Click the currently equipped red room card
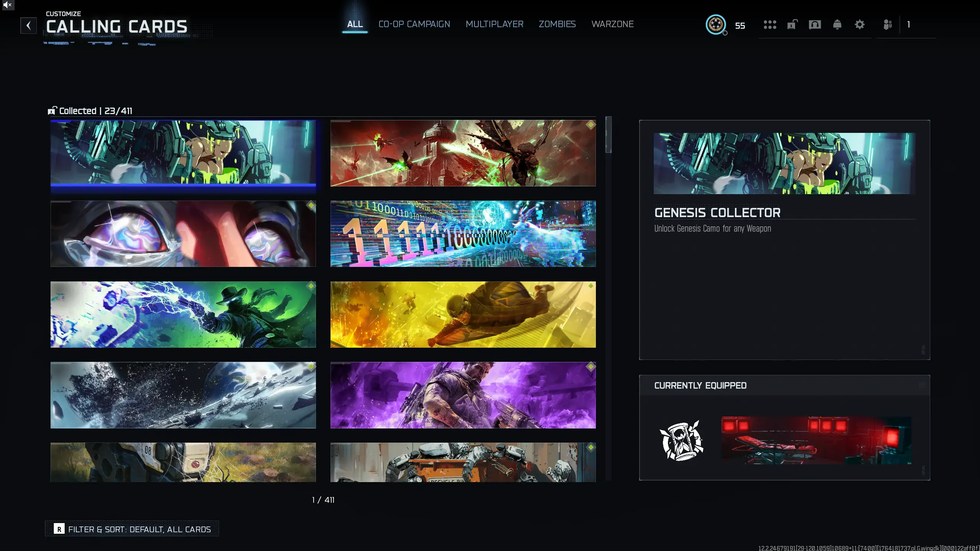This screenshot has width=980, height=551. (x=816, y=440)
